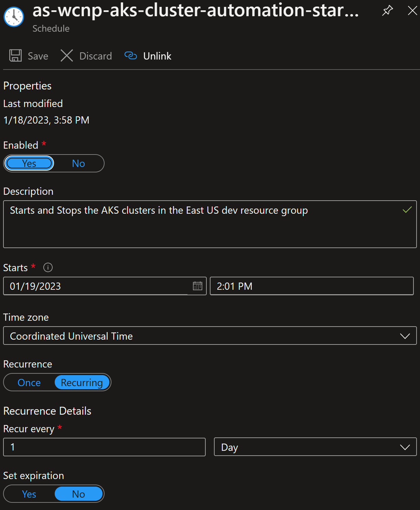Click the Schedule clock icon
Viewport: 420px width, 510px height.
click(13, 16)
